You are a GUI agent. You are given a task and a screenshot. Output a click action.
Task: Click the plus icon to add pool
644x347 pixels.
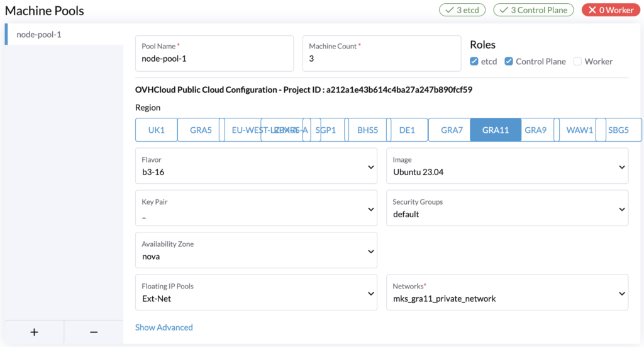34,332
